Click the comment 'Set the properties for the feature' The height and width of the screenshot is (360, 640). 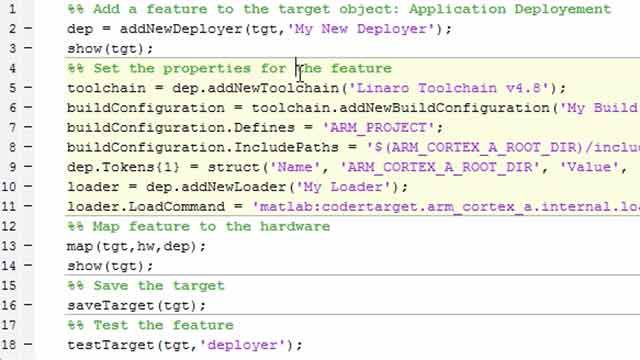[x=242, y=69]
